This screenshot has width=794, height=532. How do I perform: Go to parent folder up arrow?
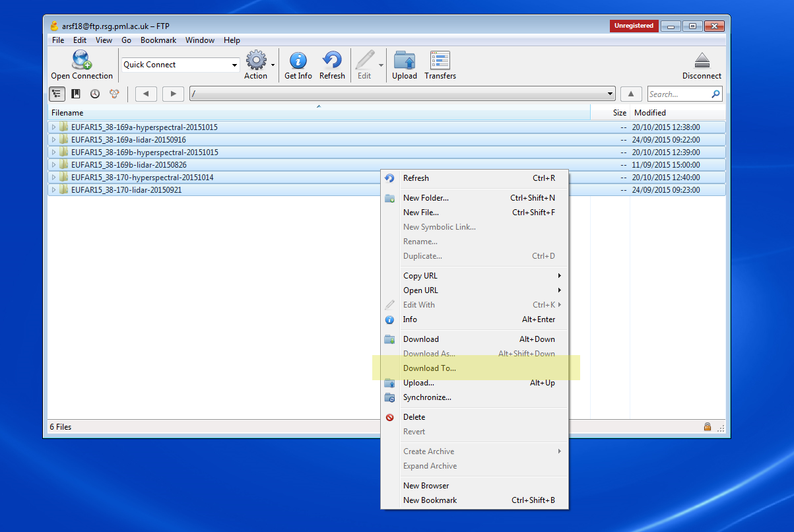(x=632, y=94)
